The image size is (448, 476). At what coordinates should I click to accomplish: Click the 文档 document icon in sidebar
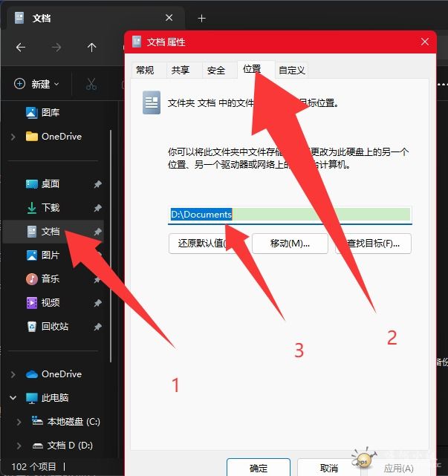click(32, 232)
